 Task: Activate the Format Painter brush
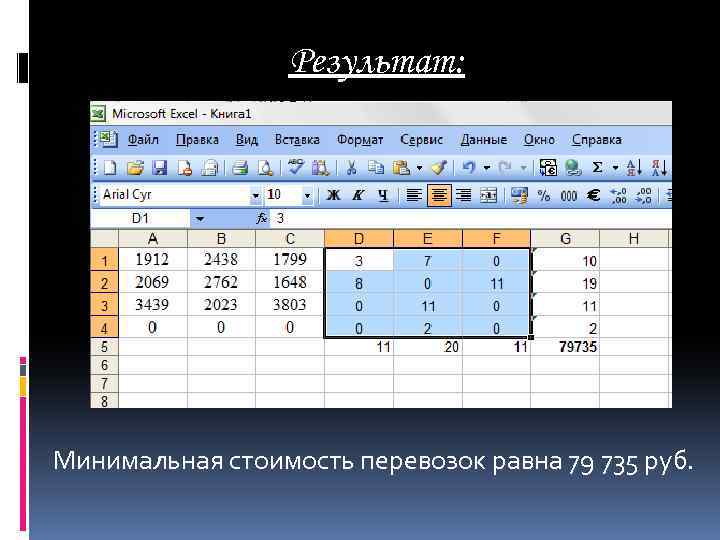(439, 168)
